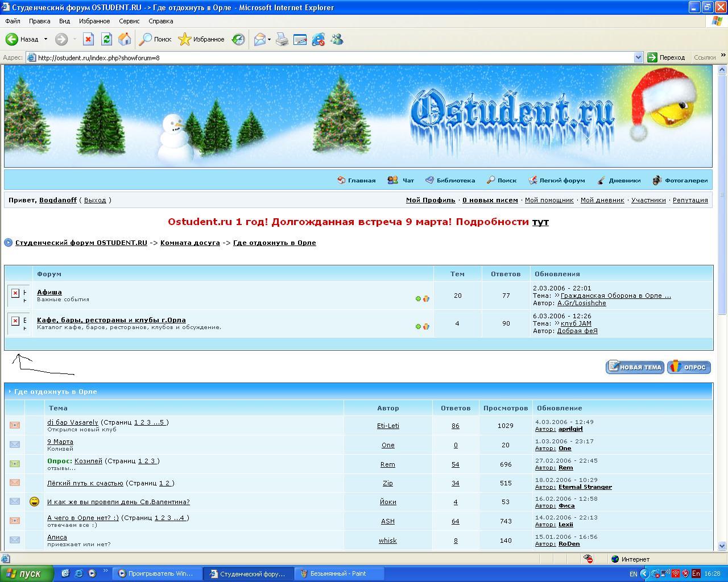Open dropdown arrow next to Forward button

click(x=74, y=39)
